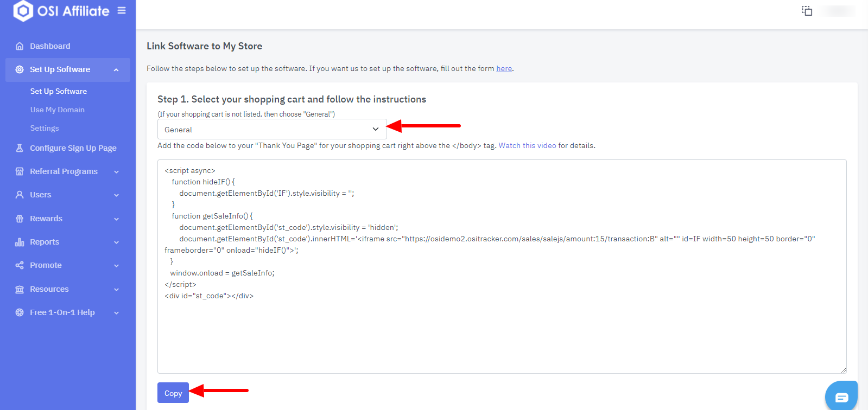Open the Reports menu label
Viewport: 868px width, 410px height.
pyautogui.click(x=45, y=242)
